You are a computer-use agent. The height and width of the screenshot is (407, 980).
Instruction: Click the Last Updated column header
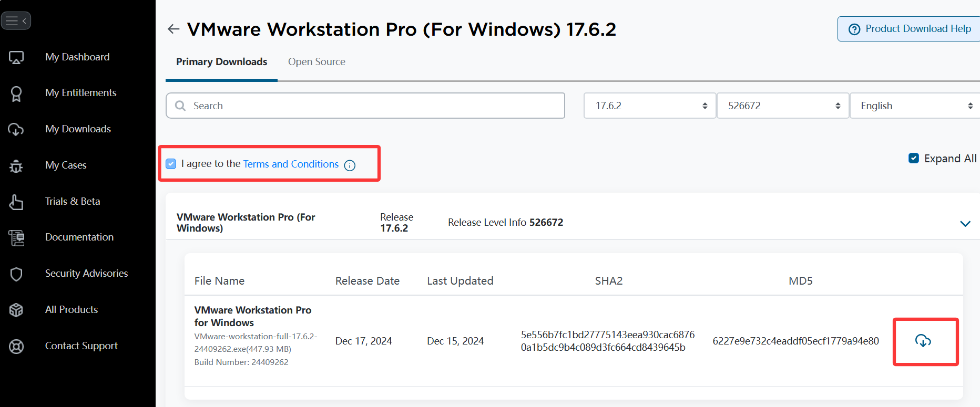pyautogui.click(x=460, y=280)
